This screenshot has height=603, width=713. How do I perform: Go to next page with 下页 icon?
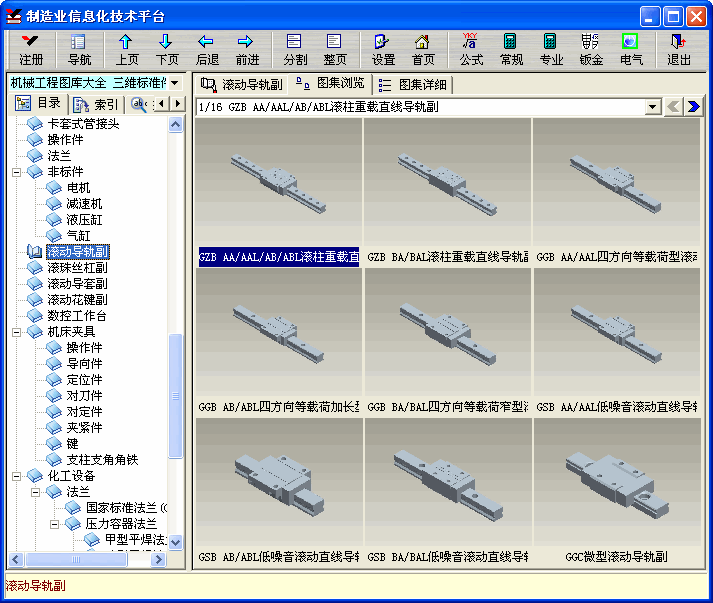pos(166,49)
